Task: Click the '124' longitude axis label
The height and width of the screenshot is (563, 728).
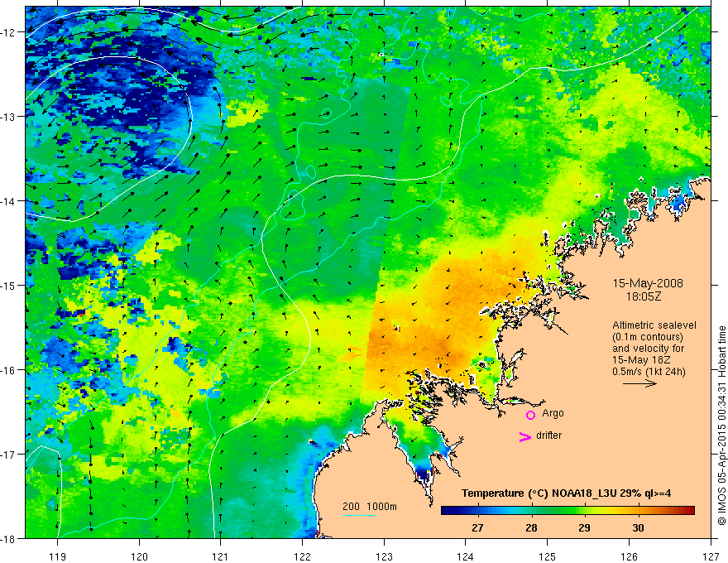Action: [x=466, y=557]
